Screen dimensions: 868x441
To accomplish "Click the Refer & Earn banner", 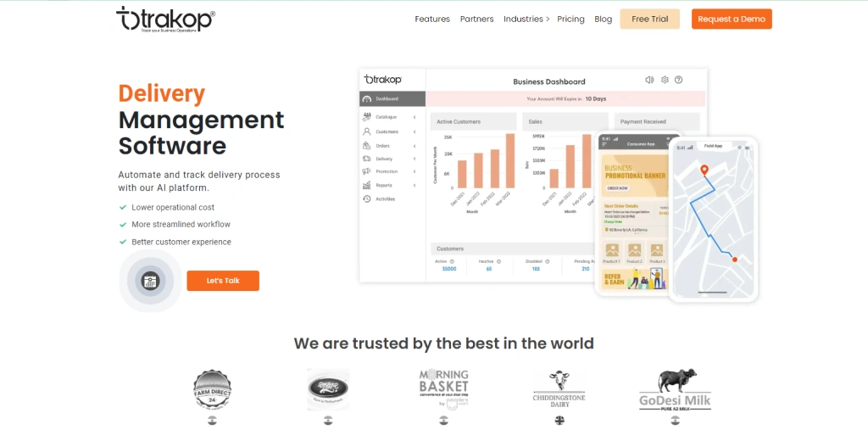I will tap(634, 278).
